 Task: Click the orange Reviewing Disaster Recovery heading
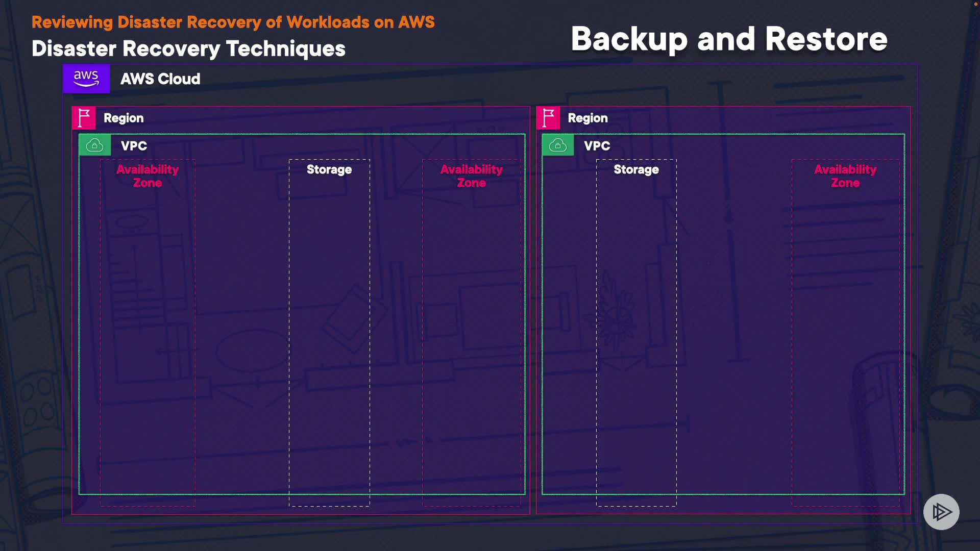click(233, 22)
